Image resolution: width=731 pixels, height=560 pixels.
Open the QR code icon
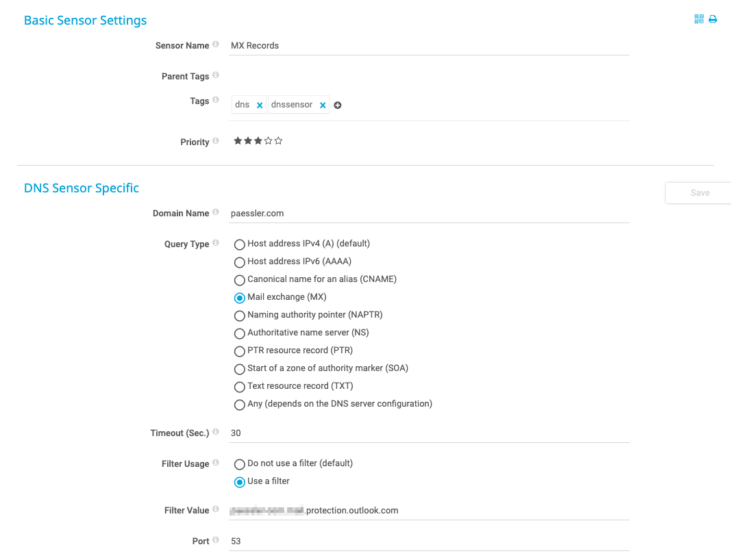point(699,19)
